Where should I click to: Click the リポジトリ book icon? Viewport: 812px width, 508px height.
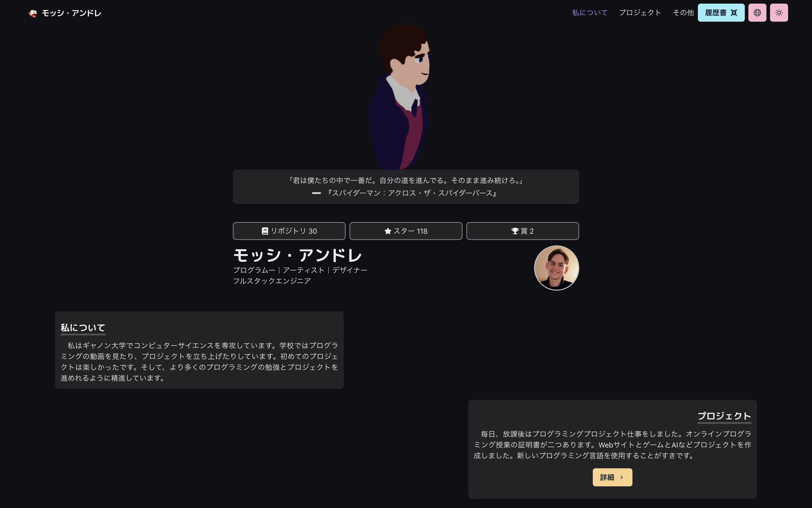(265, 231)
